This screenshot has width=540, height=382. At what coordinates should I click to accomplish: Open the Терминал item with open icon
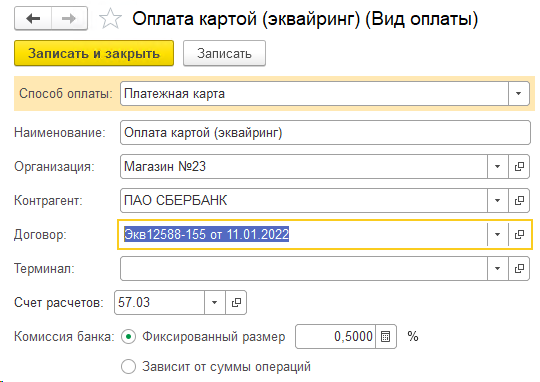(x=519, y=268)
